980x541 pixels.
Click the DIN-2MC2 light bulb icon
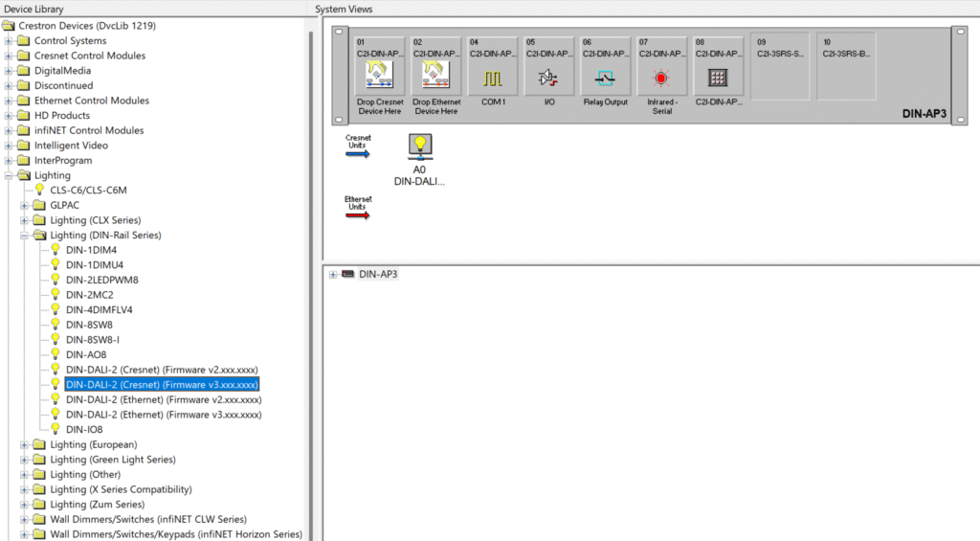coord(55,294)
